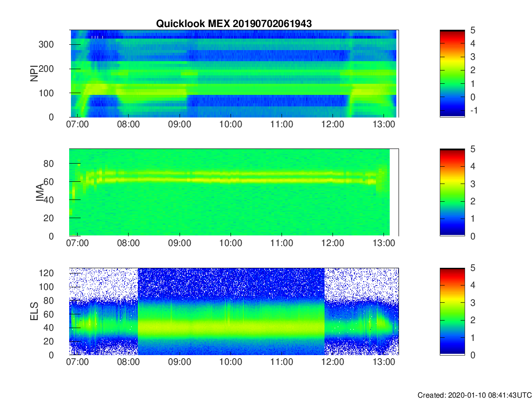The image size is (532, 399).
Task: Click the 08:00 tick label under IMA plot
Action: click(x=128, y=243)
